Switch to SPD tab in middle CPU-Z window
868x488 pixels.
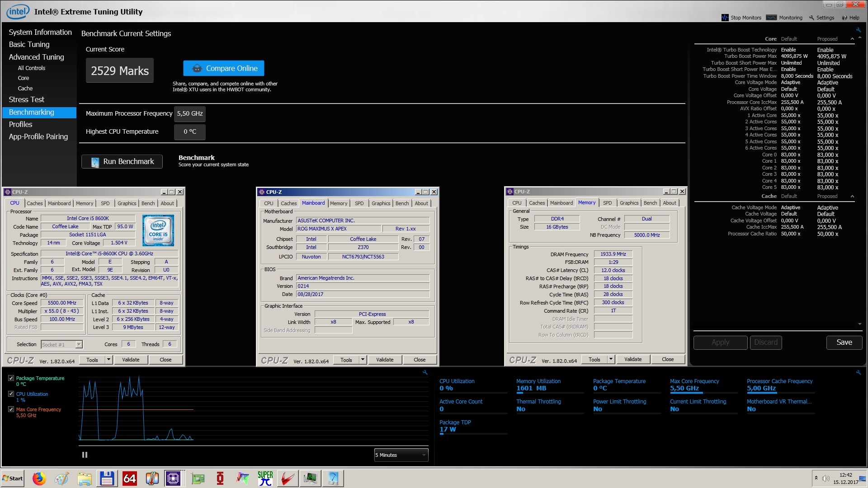tap(359, 203)
